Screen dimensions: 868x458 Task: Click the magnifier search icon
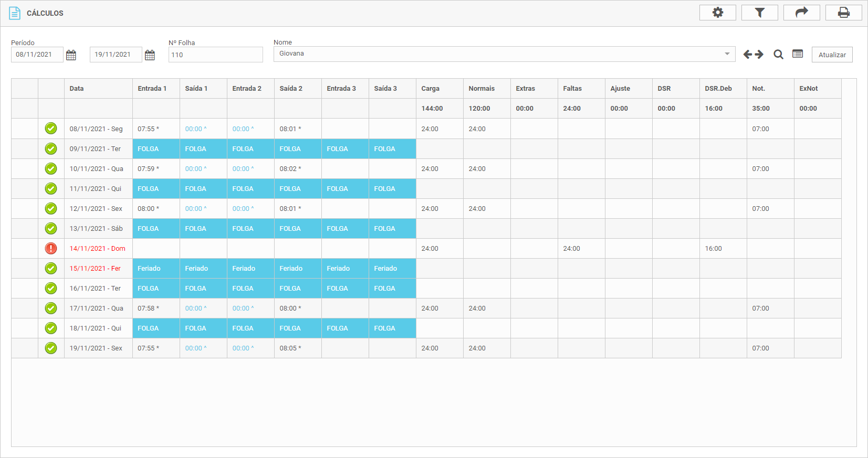tap(778, 55)
